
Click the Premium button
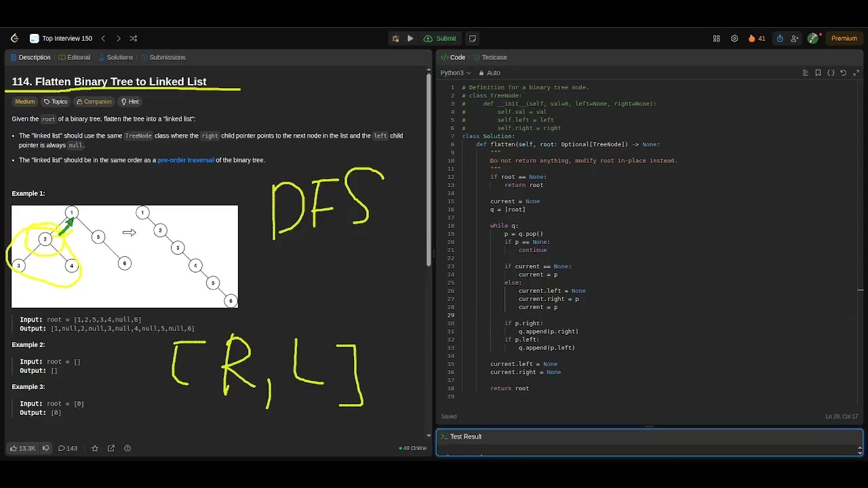pyautogui.click(x=844, y=39)
